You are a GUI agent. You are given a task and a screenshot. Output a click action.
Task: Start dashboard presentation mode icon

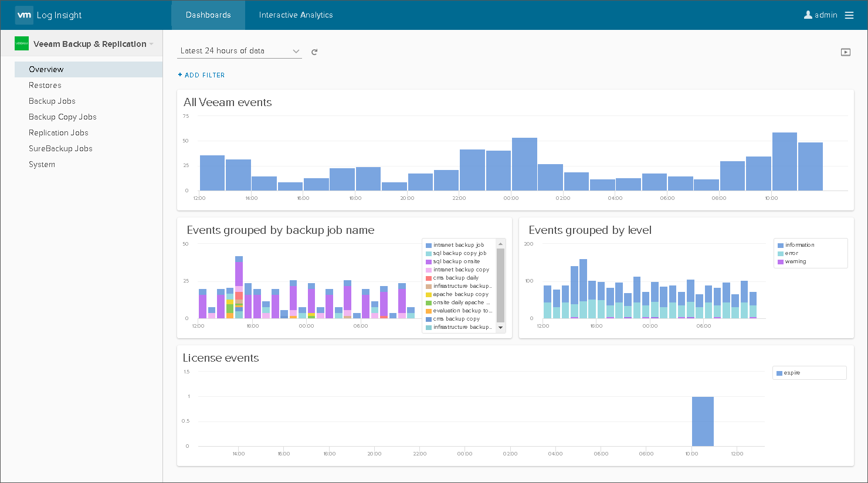845,52
